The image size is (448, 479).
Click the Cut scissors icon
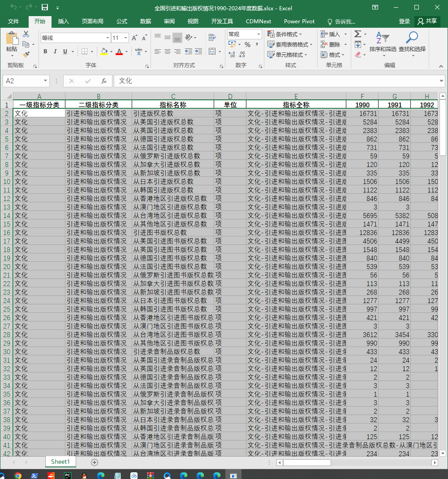pyautogui.click(x=26, y=34)
